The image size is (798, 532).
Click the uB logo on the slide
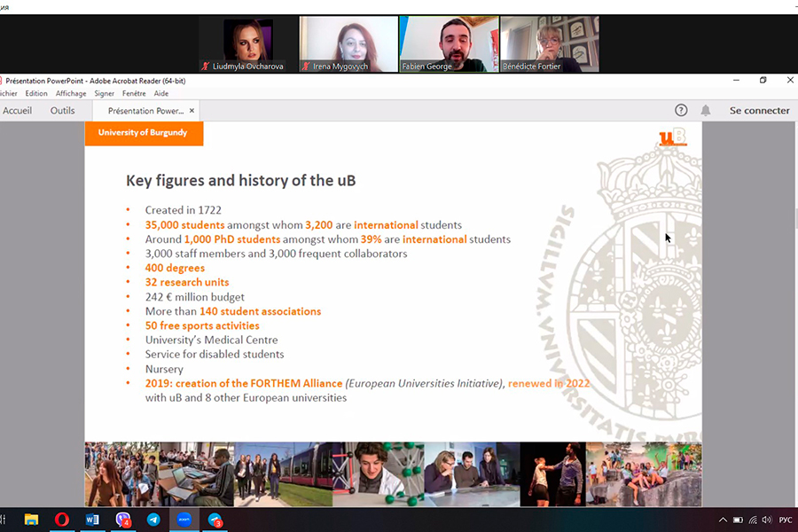[673, 137]
